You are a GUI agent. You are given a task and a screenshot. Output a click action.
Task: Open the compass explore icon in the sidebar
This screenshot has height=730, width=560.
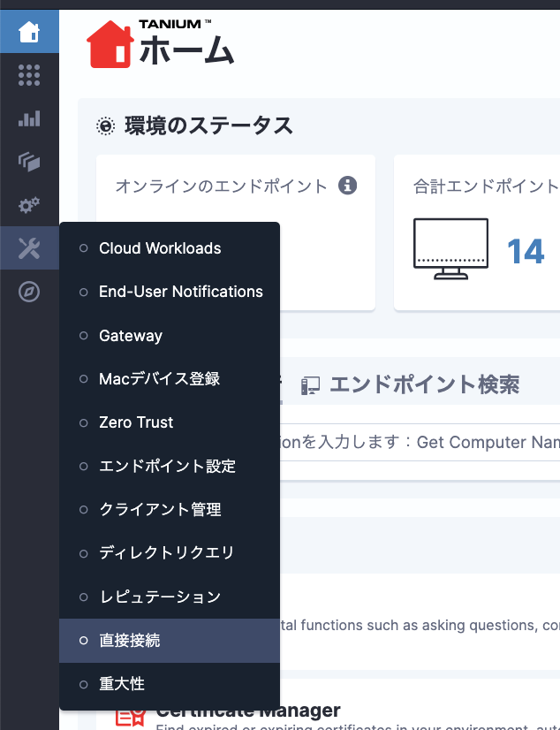29,292
